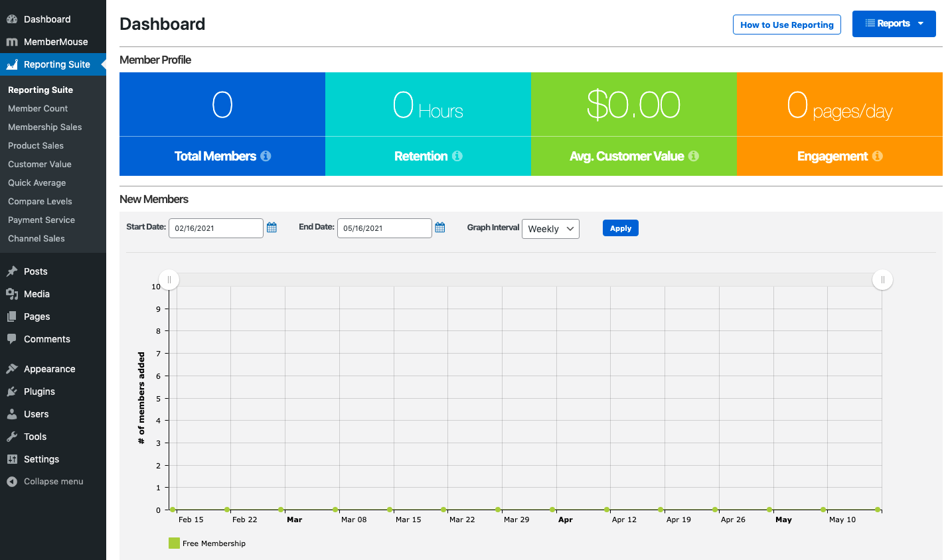Screen dimensions: 950x560
Task: Click the Start Date calendar icon
Action: tap(272, 228)
